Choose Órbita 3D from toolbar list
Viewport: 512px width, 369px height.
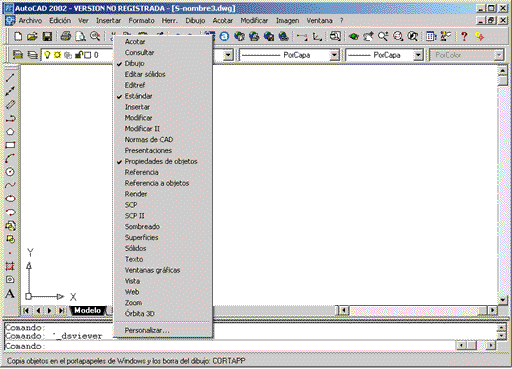pyautogui.click(x=163, y=314)
